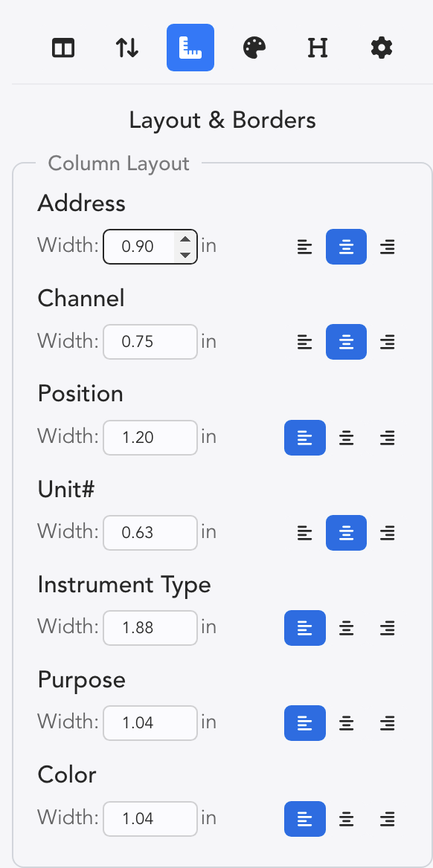Open the color palette panel
Image resolution: width=433 pixels, height=868 pixels.
click(x=254, y=48)
